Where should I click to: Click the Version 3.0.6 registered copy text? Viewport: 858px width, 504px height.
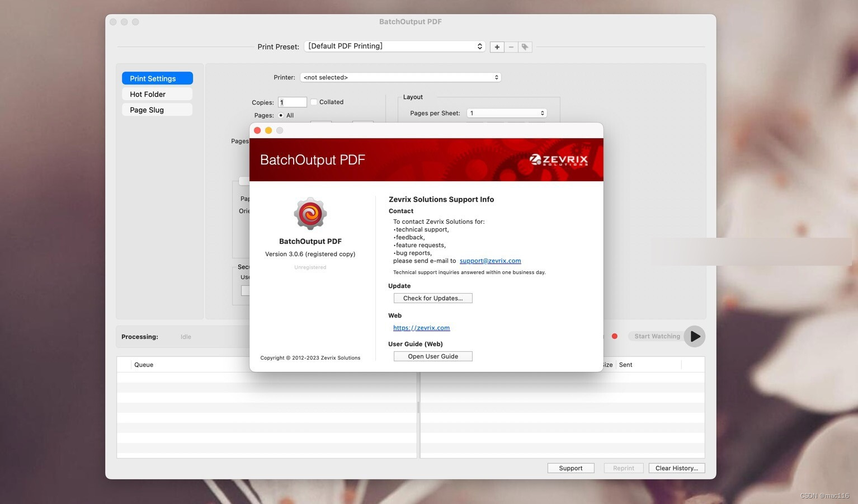pyautogui.click(x=310, y=254)
